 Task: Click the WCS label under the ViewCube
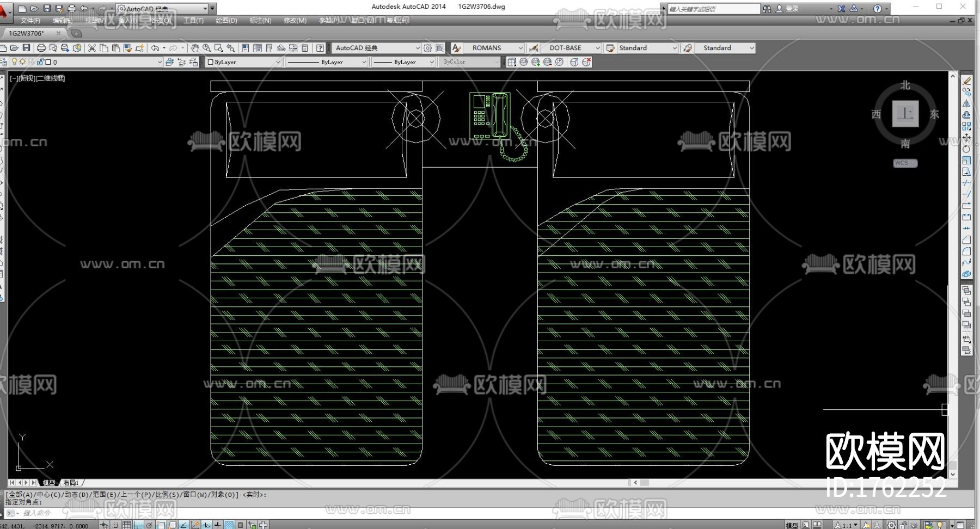pyautogui.click(x=905, y=163)
